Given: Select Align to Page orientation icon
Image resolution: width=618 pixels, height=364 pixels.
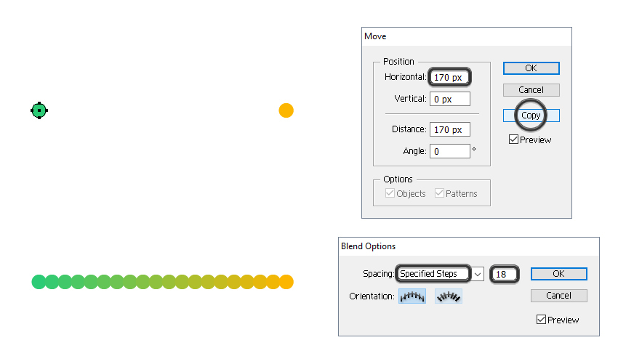Looking at the screenshot, I should pyautogui.click(x=412, y=296).
